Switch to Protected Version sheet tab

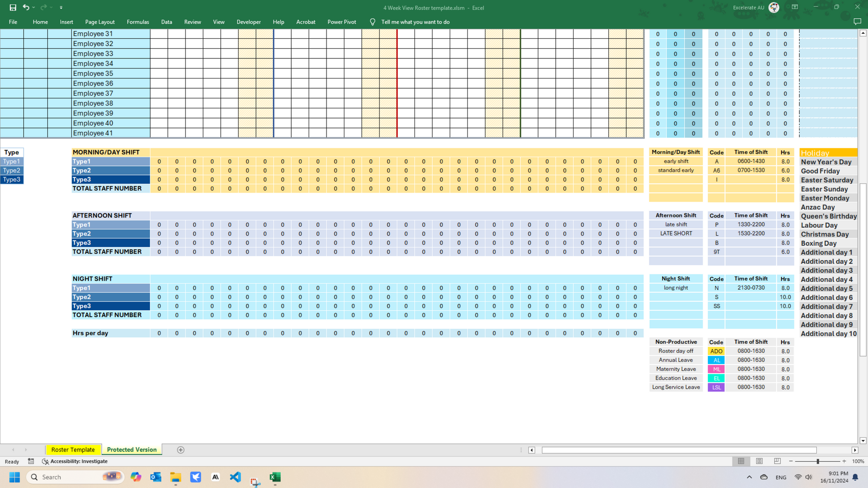coord(132,450)
